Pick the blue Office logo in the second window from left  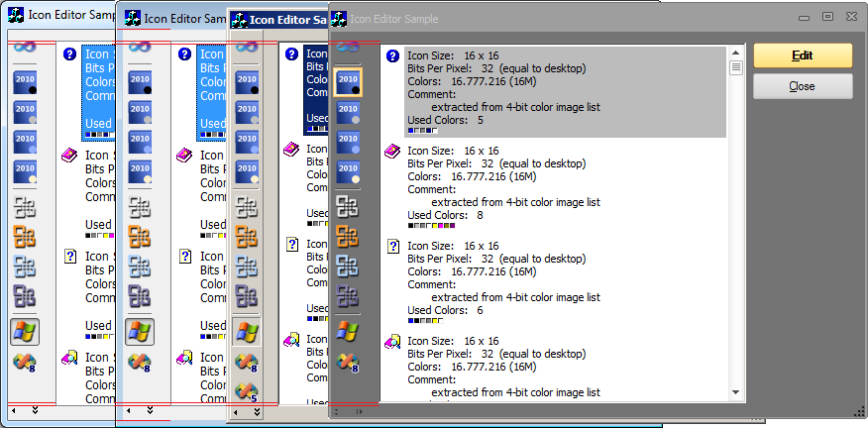pos(140,266)
